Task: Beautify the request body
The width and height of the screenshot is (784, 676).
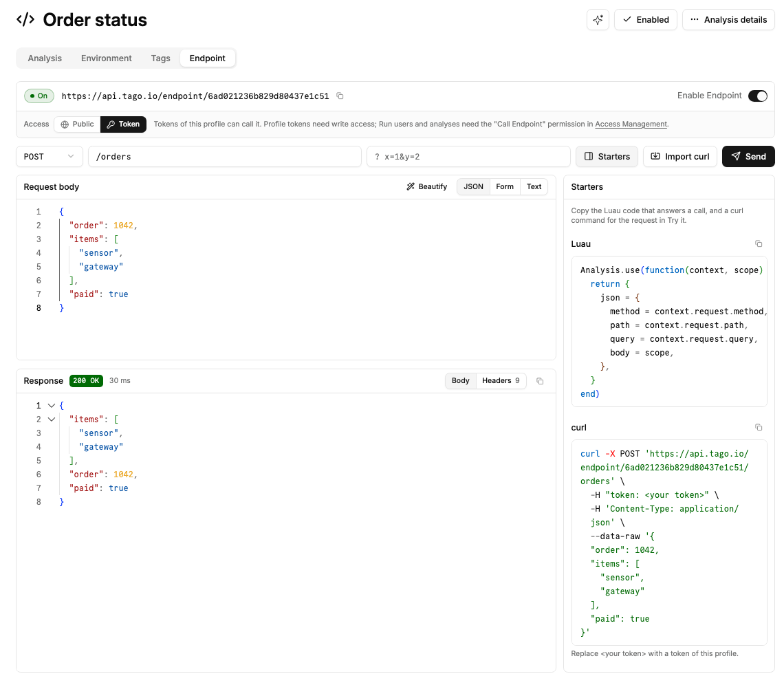Action: click(x=427, y=187)
